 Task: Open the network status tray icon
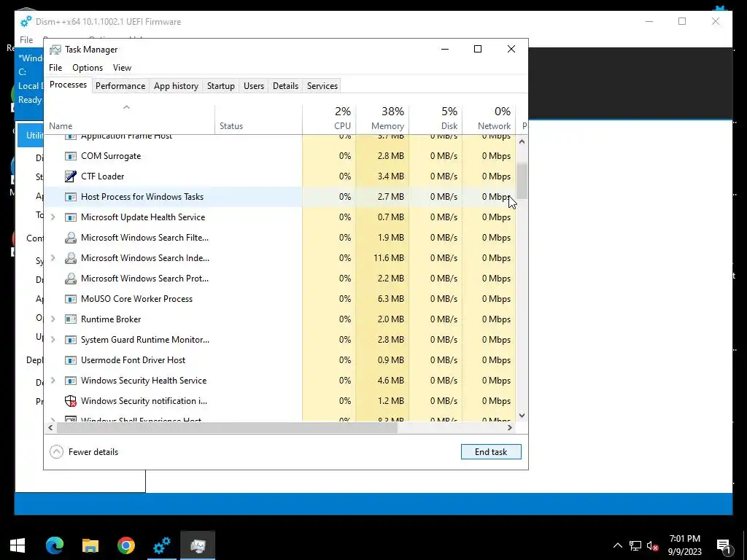click(x=635, y=545)
